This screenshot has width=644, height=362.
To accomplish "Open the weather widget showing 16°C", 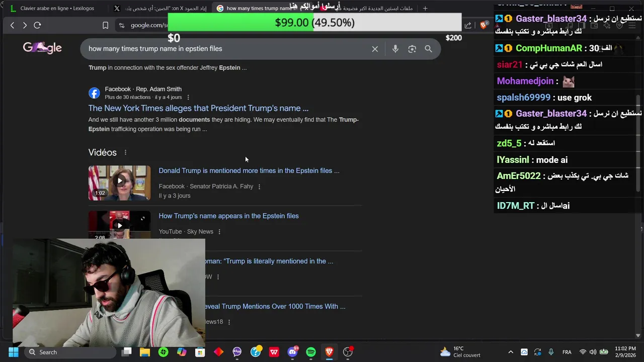I will tap(460, 352).
